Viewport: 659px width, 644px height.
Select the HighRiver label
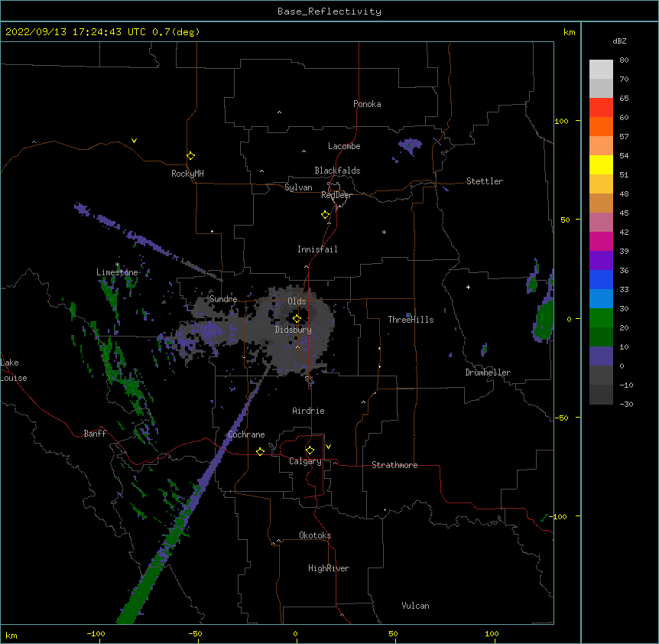(x=329, y=568)
